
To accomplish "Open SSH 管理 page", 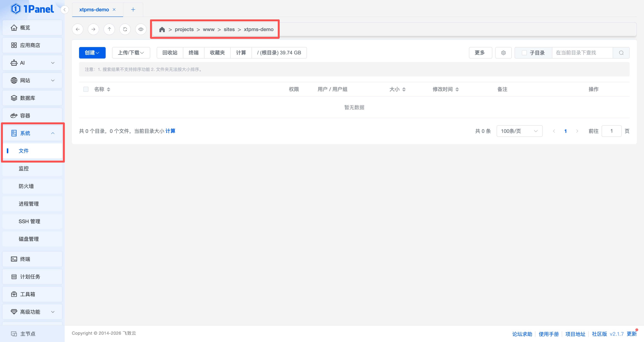I will (x=32, y=221).
